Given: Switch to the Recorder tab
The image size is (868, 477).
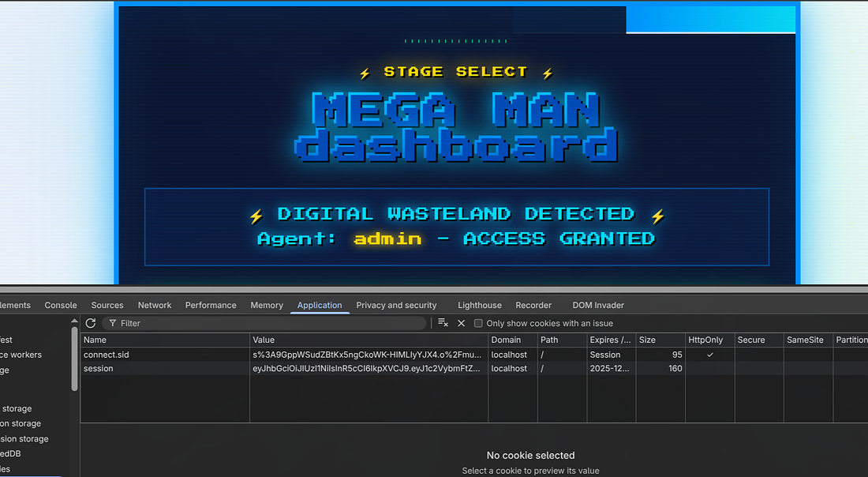Looking at the screenshot, I should 533,306.
